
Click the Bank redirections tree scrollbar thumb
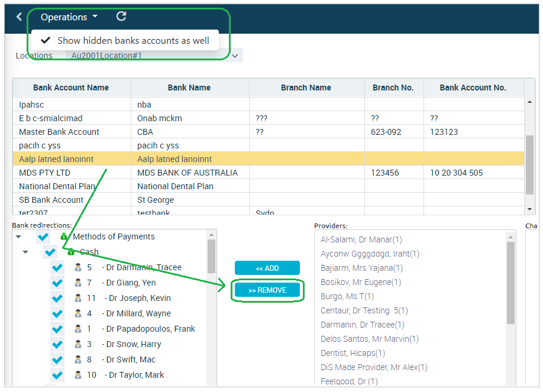(211, 256)
